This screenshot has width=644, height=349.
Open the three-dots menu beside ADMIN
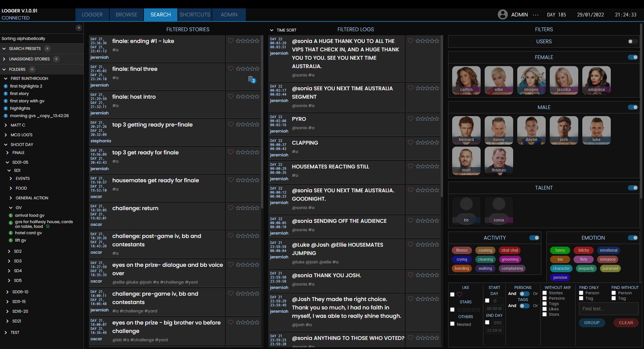[536, 15]
